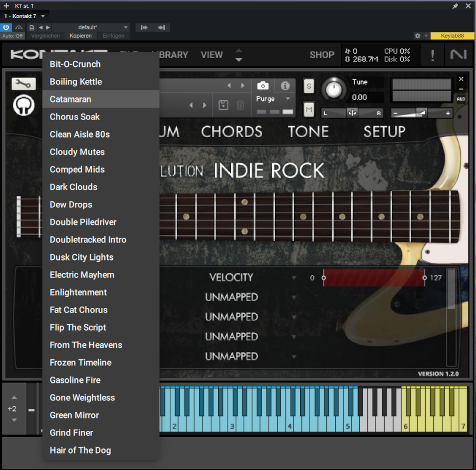
Task: Remove instrument with X in header
Action: click(461, 79)
